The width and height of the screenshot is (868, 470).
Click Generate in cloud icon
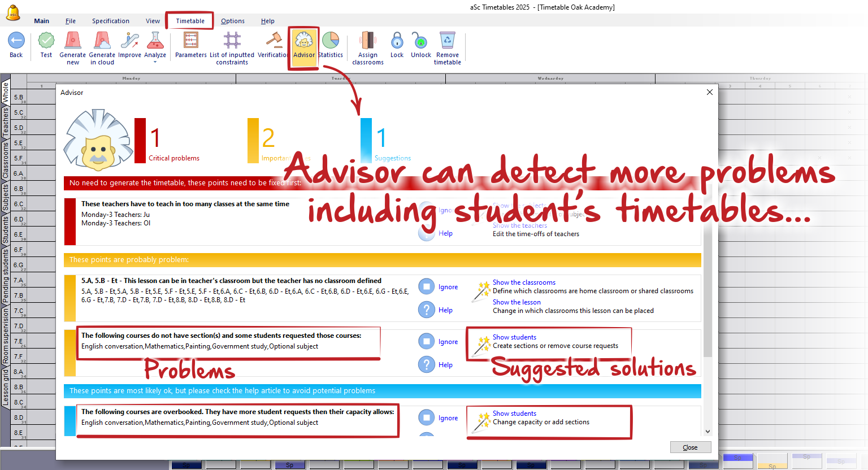(102, 48)
